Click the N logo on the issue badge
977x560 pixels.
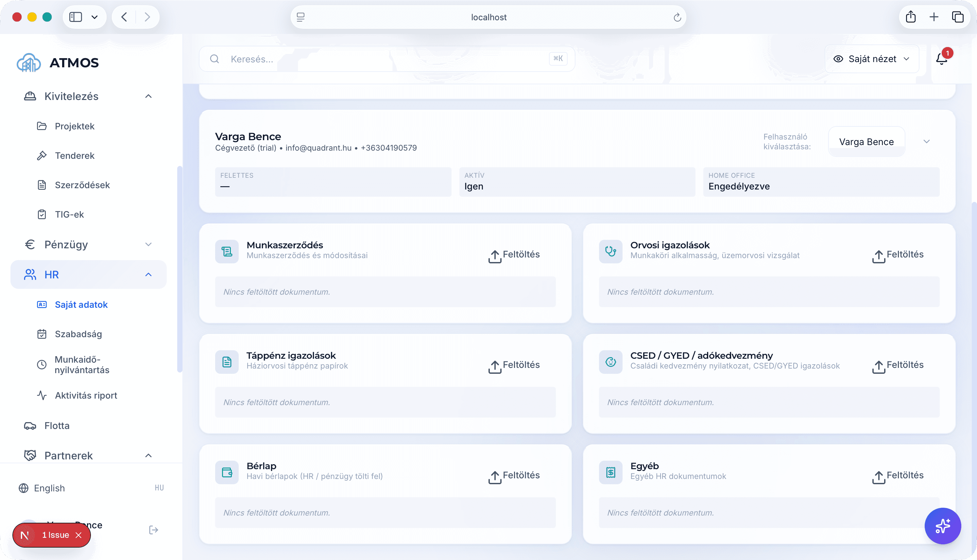25,535
